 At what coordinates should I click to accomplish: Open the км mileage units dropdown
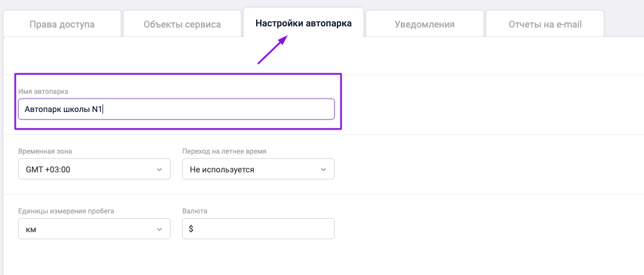(94, 229)
